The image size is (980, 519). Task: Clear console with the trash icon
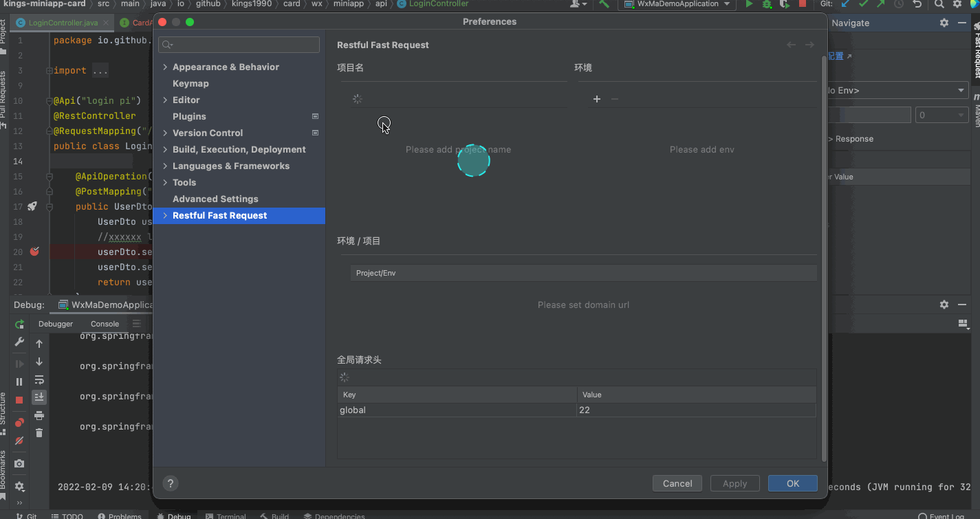tap(39, 432)
